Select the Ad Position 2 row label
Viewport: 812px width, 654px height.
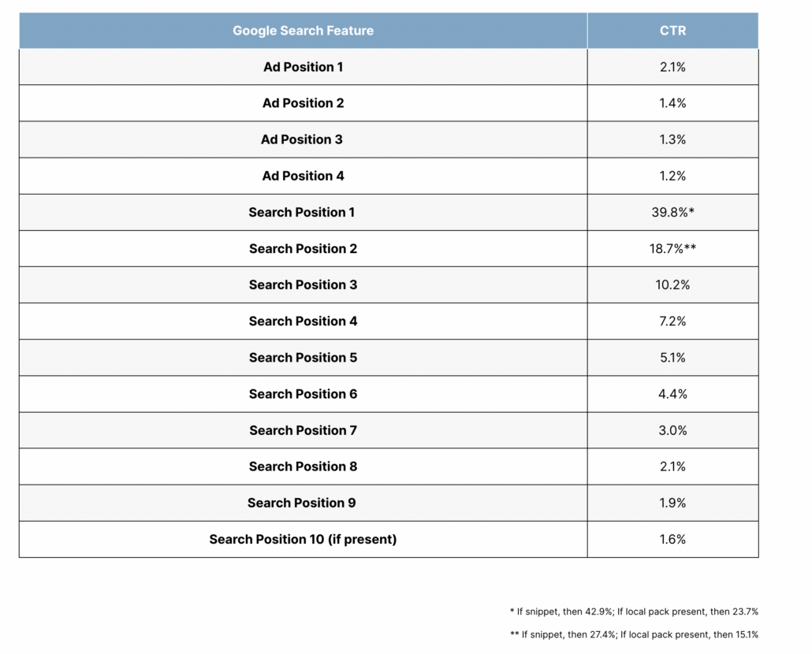click(303, 103)
